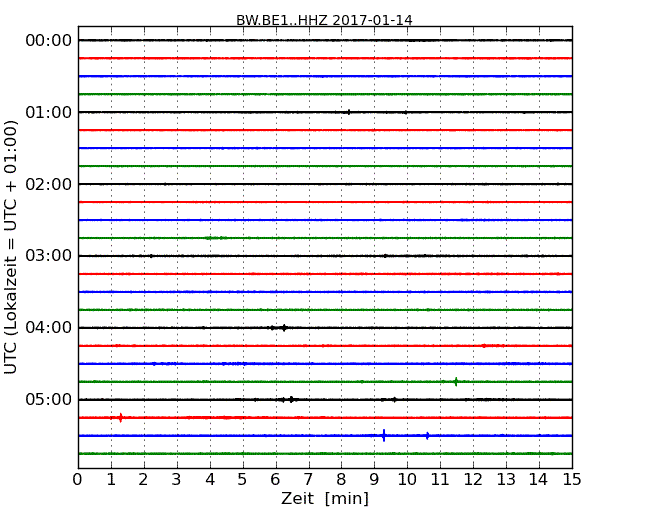Click x-axis tick label 14

coord(539,480)
